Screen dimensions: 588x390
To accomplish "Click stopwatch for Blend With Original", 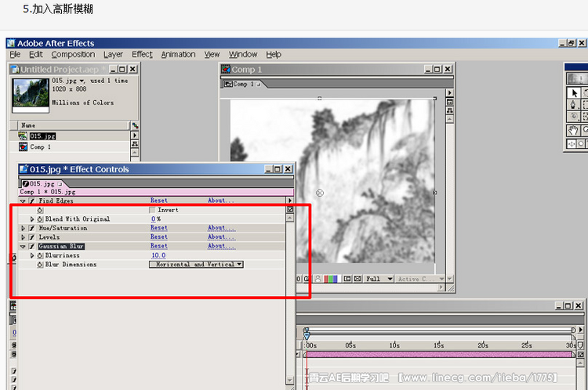I will pos(40,219).
